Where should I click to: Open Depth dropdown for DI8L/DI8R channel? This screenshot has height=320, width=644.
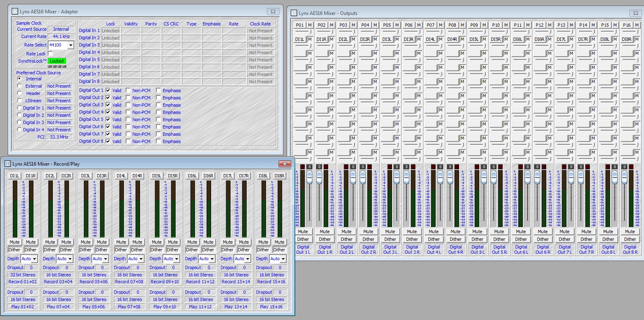click(x=283, y=259)
